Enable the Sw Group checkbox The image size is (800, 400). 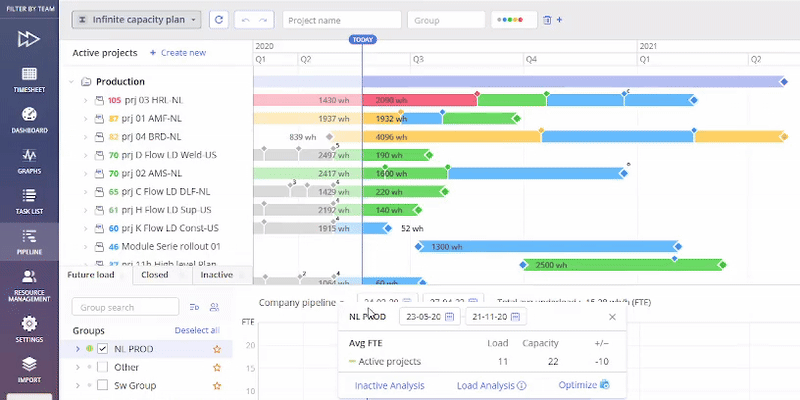point(103,385)
